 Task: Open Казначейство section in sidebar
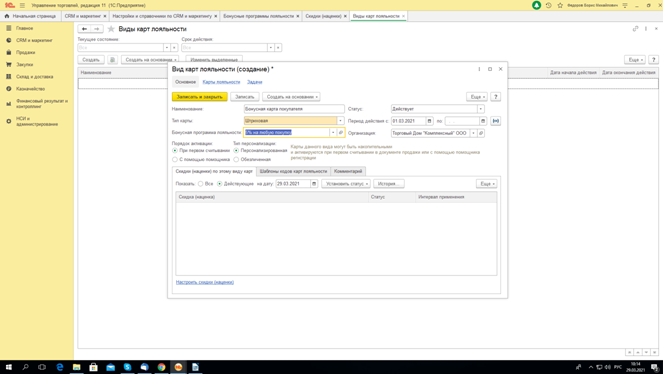(x=30, y=89)
